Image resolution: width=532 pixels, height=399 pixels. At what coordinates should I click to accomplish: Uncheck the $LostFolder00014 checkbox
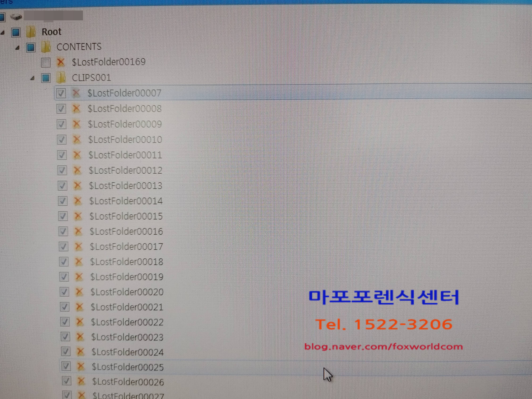(63, 201)
